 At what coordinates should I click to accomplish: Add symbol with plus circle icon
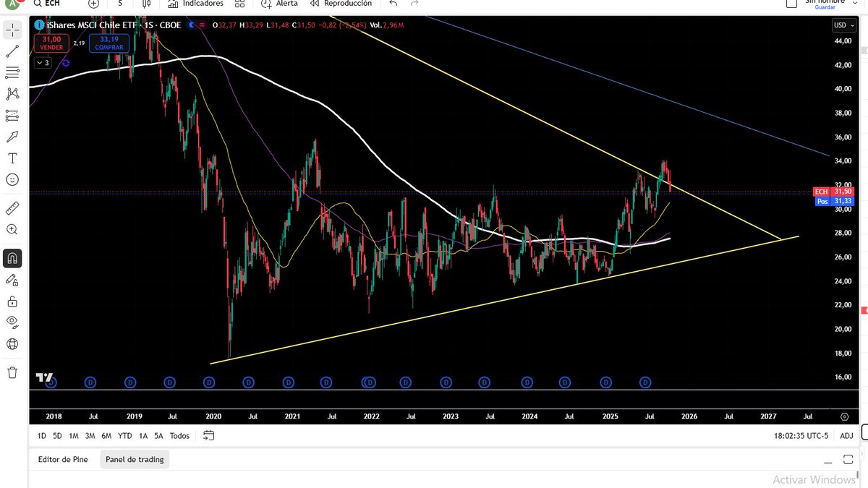point(93,4)
